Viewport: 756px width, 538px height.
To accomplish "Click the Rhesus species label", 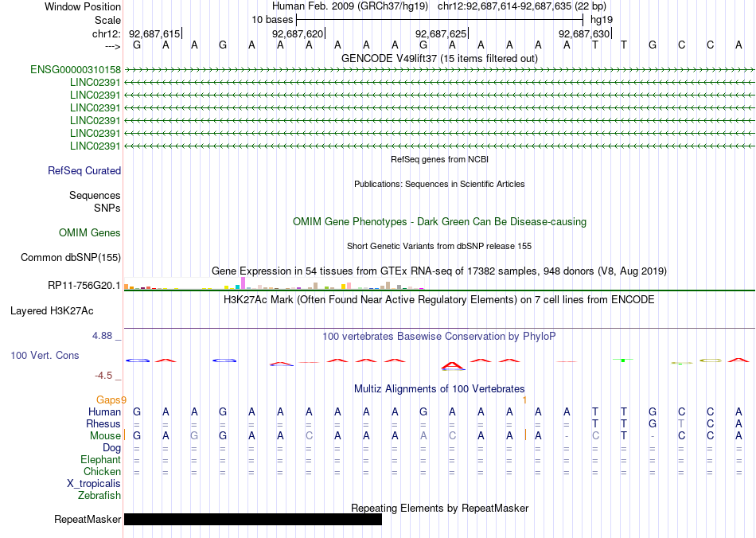I will (103, 423).
